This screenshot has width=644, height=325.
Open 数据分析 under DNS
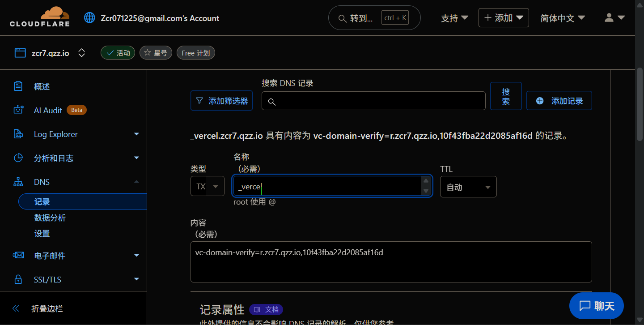click(50, 218)
